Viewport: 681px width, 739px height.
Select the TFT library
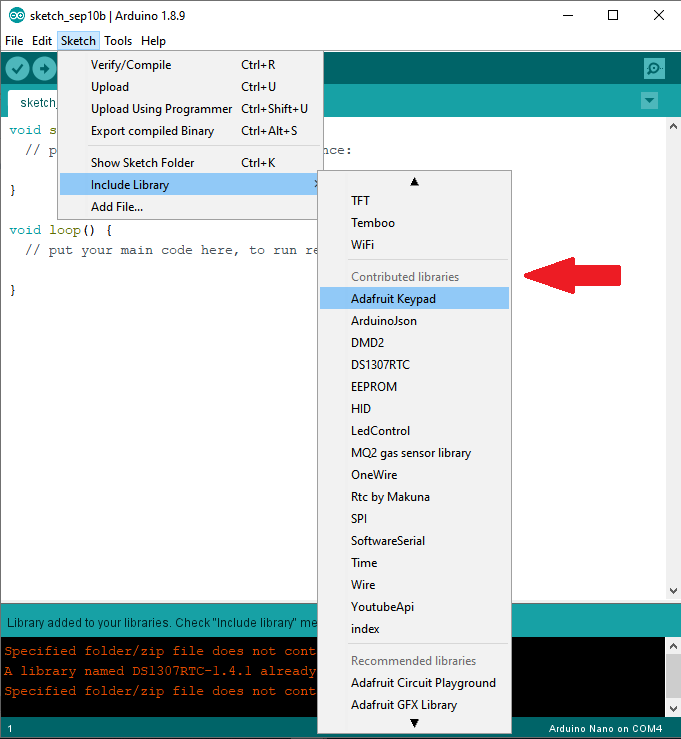[x=414, y=201]
